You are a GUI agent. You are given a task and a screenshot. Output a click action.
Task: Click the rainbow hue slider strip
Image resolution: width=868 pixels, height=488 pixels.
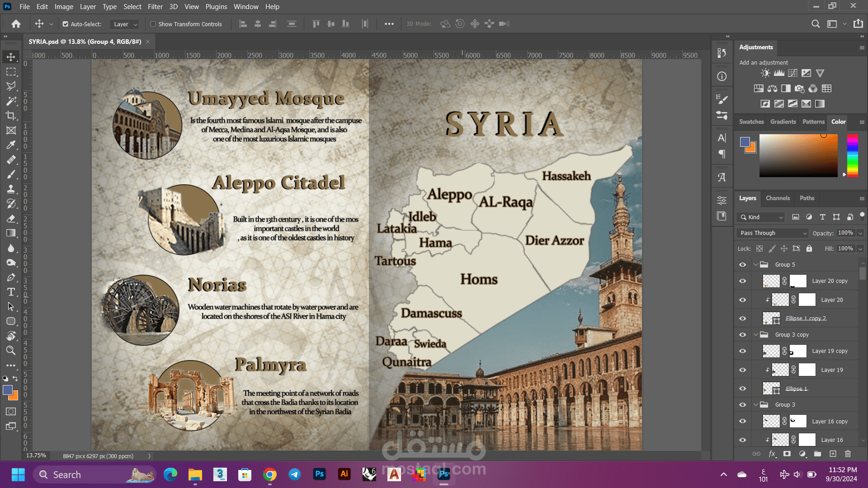click(x=852, y=155)
